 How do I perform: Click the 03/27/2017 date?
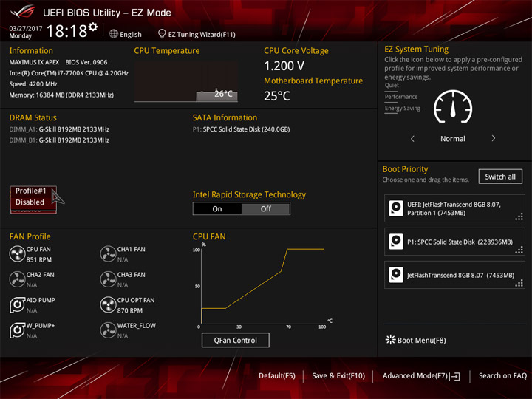(x=26, y=28)
